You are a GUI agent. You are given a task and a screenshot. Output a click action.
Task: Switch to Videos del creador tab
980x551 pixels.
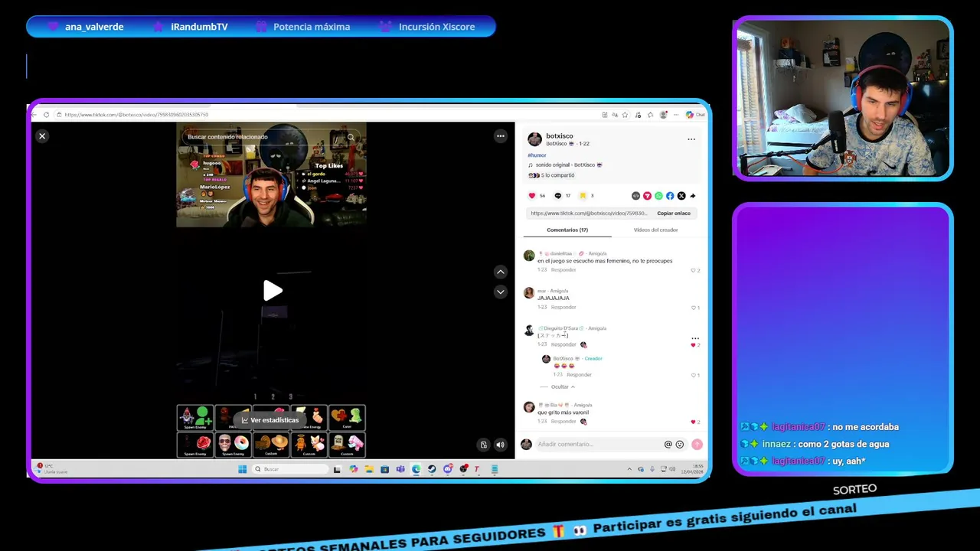pyautogui.click(x=655, y=230)
